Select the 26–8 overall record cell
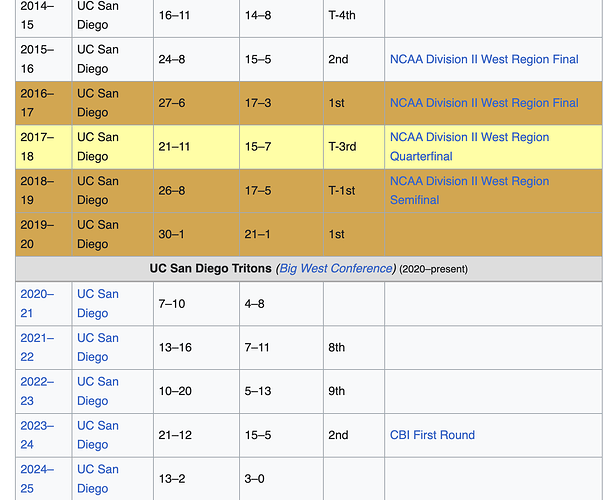This screenshot has height=500, width=604. (196, 190)
